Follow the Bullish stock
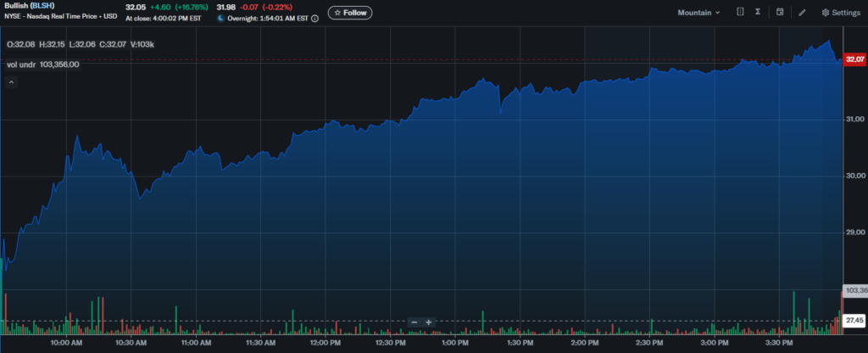The height and width of the screenshot is (353, 868). (350, 13)
